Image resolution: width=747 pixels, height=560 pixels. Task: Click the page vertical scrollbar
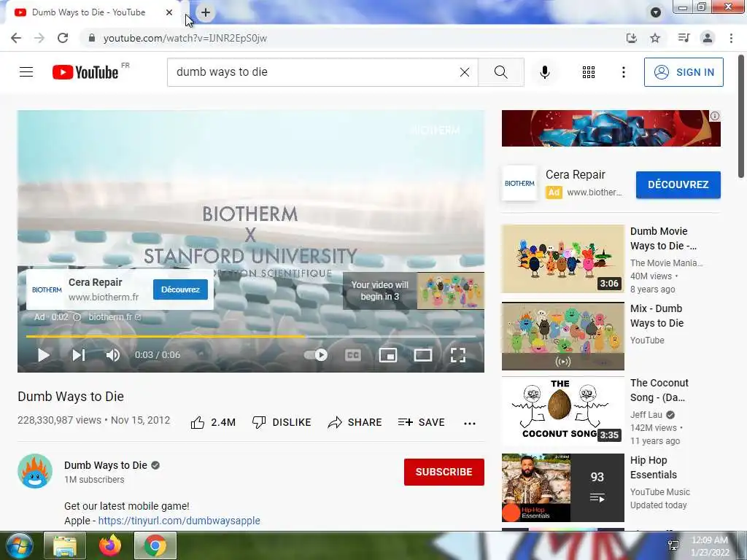tap(742, 117)
